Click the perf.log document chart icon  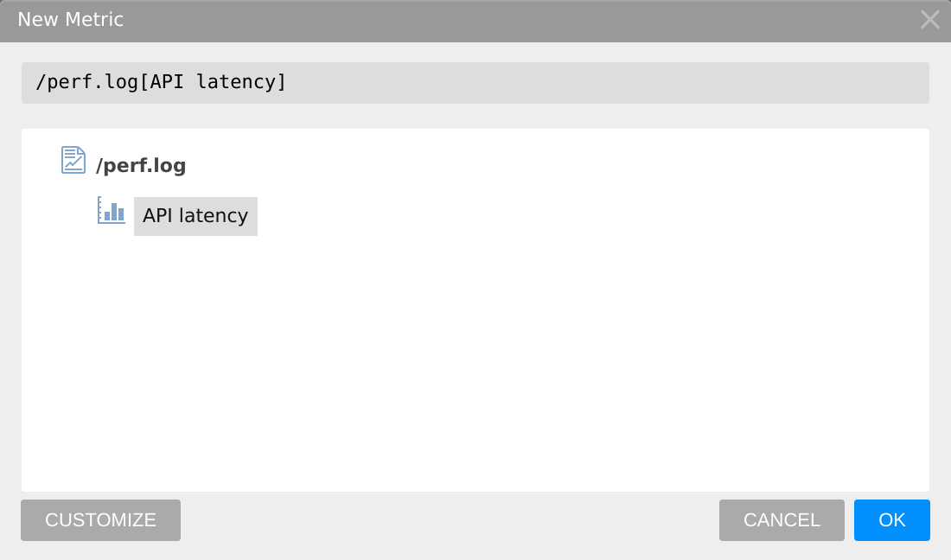(73, 160)
